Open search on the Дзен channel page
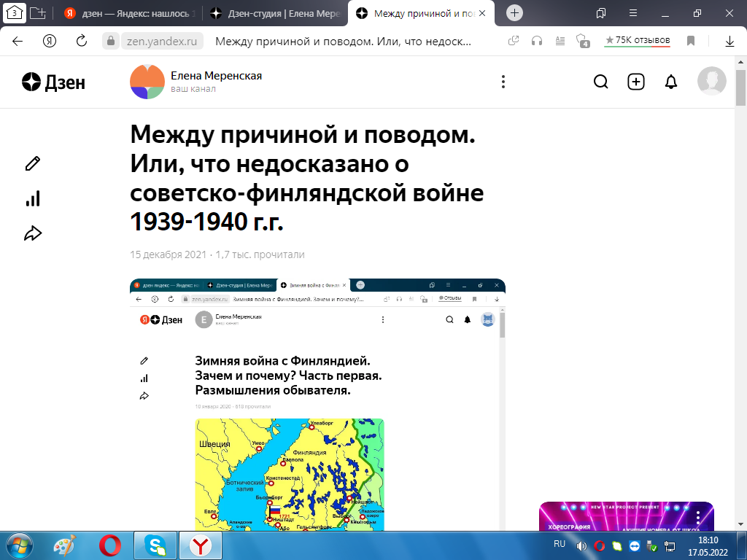The image size is (747, 560). 600,82
